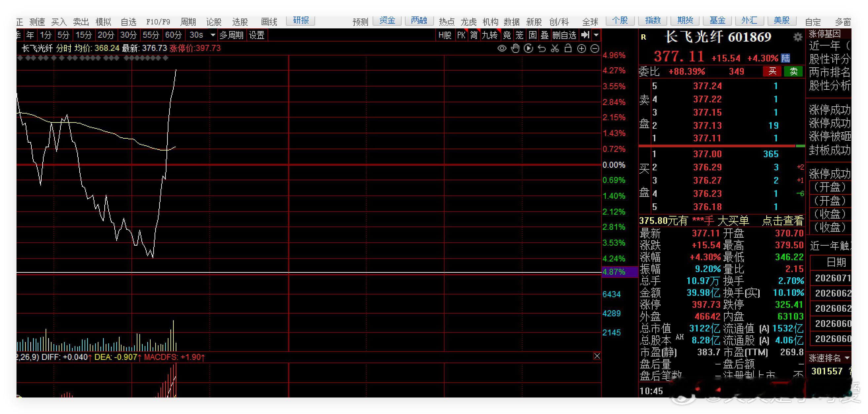Zoom out with the minus circle icon

595,49
